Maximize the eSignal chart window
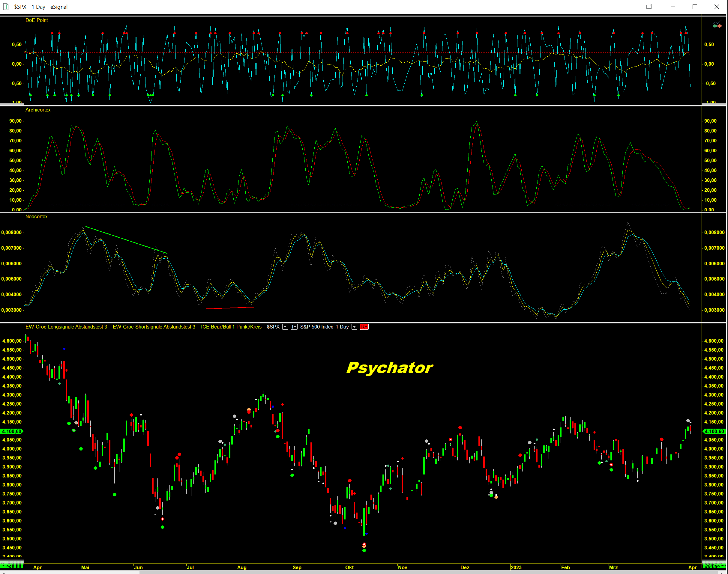Screen dimensions: 728x574 (695, 7)
